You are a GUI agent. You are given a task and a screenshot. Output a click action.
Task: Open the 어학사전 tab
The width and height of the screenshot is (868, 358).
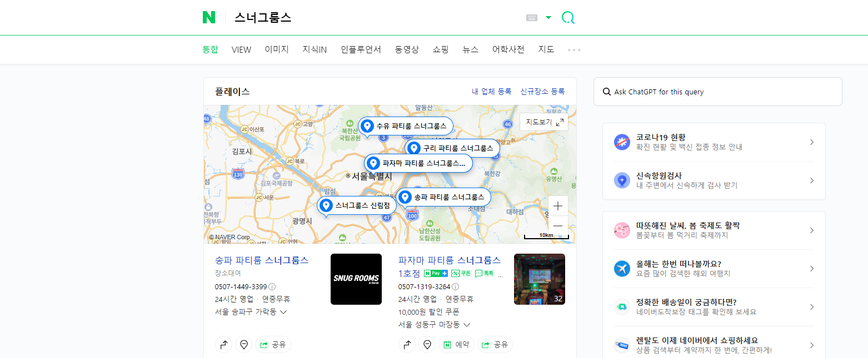(508, 49)
